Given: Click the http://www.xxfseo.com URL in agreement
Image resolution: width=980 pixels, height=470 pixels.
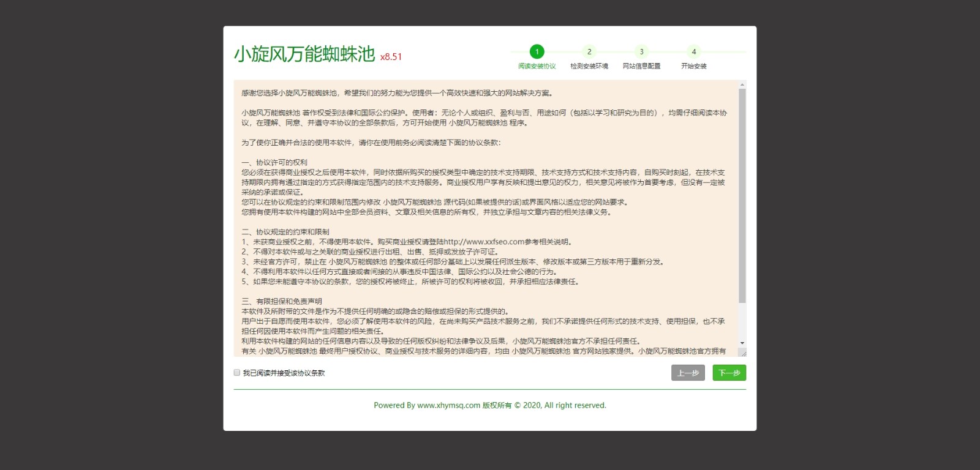Looking at the screenshot, I should (484, 242).
